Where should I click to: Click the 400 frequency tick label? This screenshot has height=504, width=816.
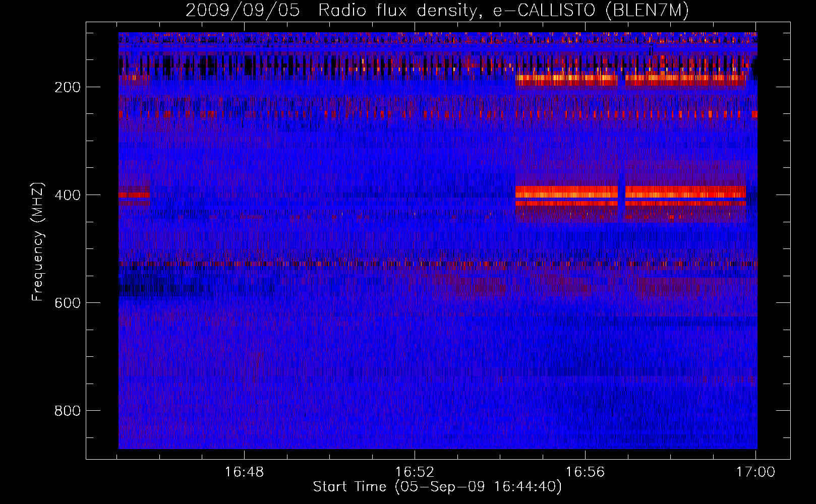coord(68,195)
